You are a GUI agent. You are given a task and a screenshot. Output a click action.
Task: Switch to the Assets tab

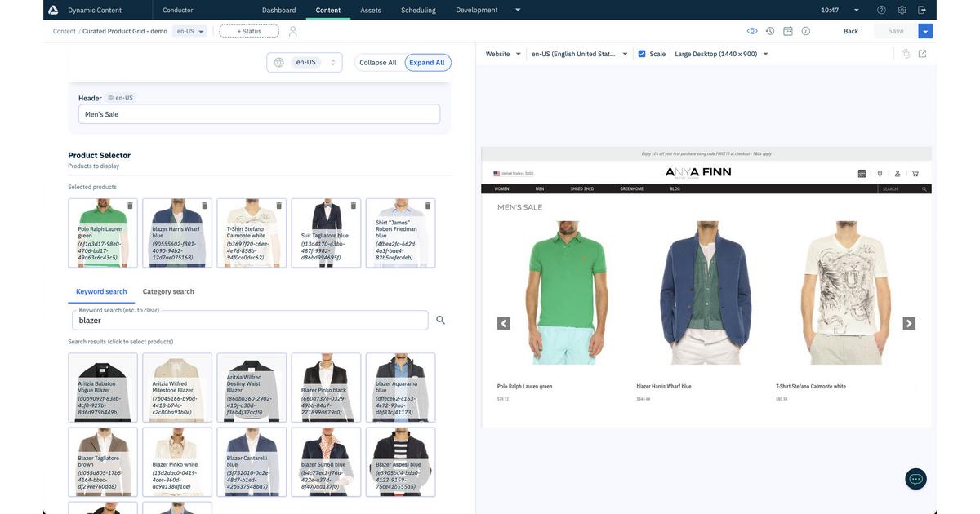pyautogui.click(x=371, y=10)
